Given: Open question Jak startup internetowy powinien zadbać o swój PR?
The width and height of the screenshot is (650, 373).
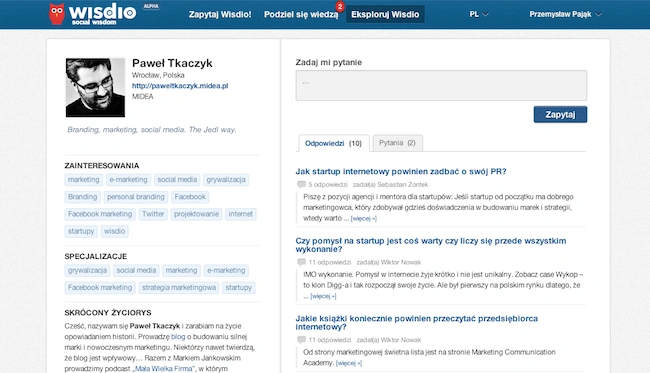Looking at the screenshot, I should pos(401,172).
